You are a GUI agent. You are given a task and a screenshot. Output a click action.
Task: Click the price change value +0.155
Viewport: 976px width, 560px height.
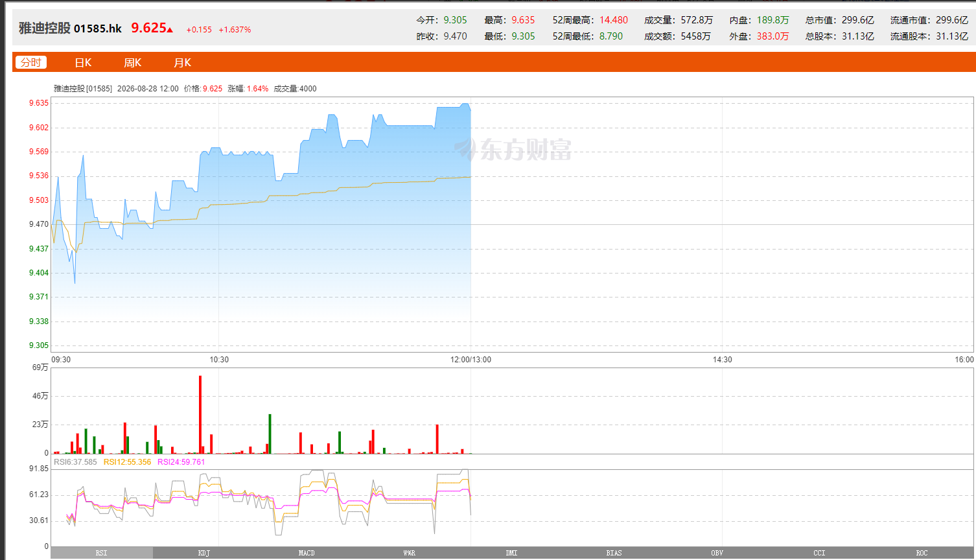[x=199, y=30]
